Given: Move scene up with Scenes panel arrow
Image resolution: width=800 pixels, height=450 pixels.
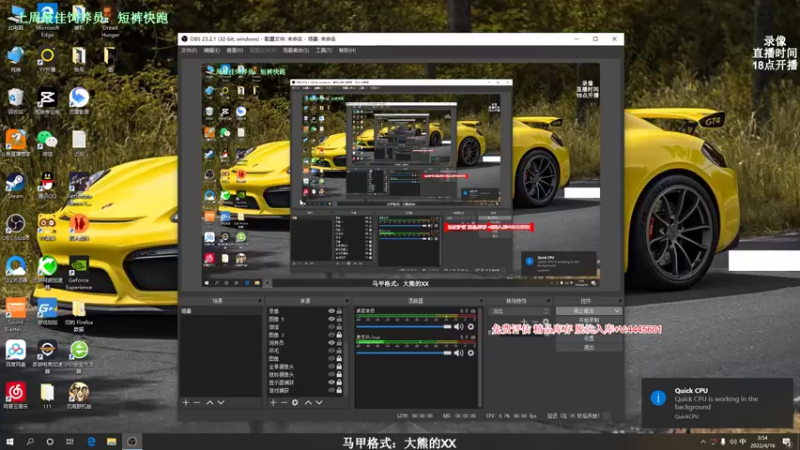Looking at the screenshot, I should point(210,403).
